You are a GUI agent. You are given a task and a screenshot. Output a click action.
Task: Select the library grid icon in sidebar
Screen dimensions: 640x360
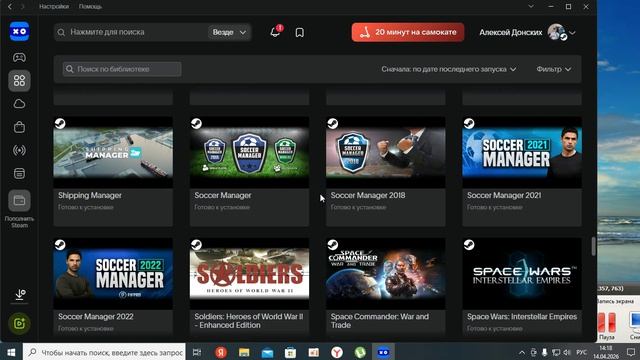point(19,80)
